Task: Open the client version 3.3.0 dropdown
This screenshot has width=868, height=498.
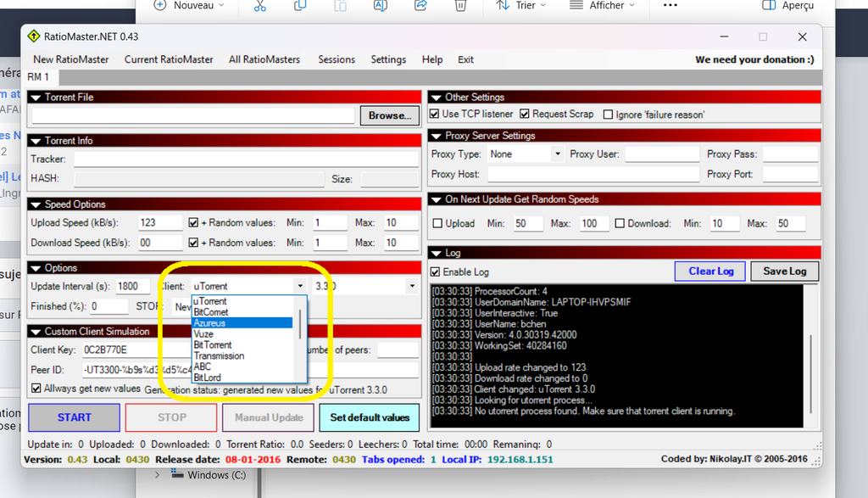Action: pos(412,286)
